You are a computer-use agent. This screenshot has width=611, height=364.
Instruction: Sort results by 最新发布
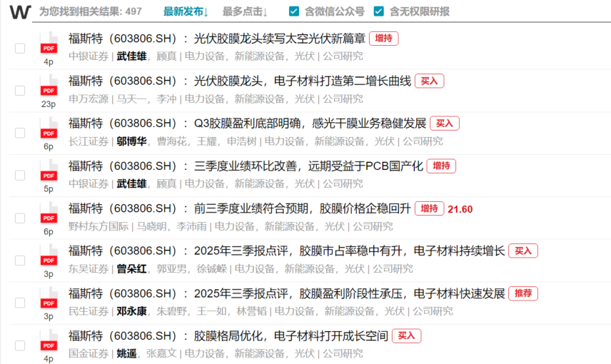pos(186,11)
